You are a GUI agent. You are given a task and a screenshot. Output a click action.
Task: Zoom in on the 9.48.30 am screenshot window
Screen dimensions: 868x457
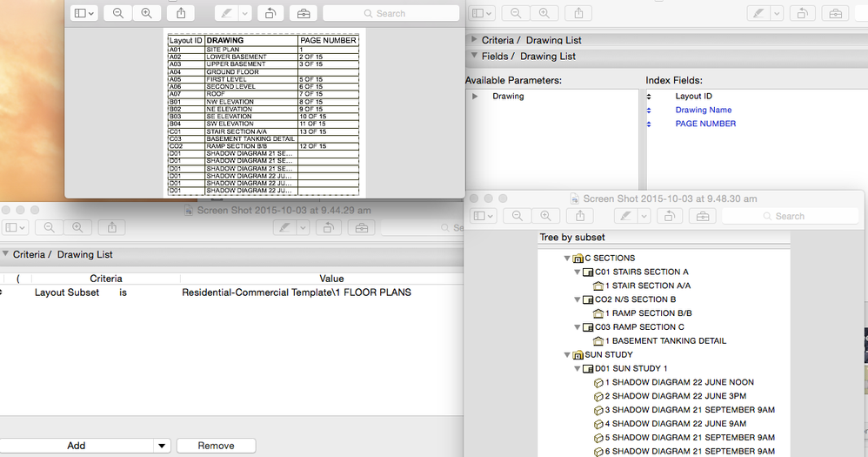545,216
